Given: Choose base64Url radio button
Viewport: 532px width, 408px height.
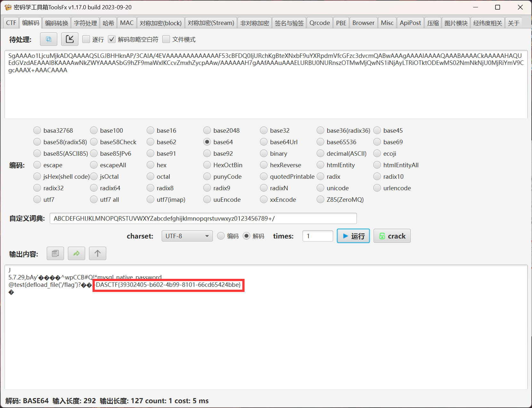Looking at the screenshot, I should [264, 142].
